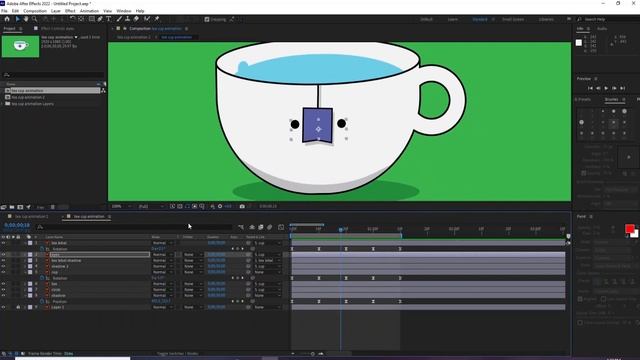This screenshot has width=640, height=360.
Task: Select the Brush tool
Action: click(x=119, y=19)
